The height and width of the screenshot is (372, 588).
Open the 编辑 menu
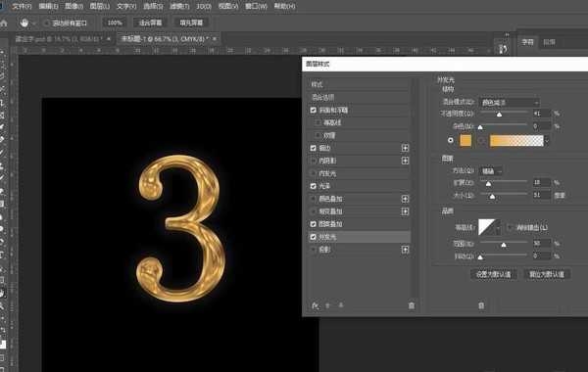pyautogui.click(x=48, y=7)
